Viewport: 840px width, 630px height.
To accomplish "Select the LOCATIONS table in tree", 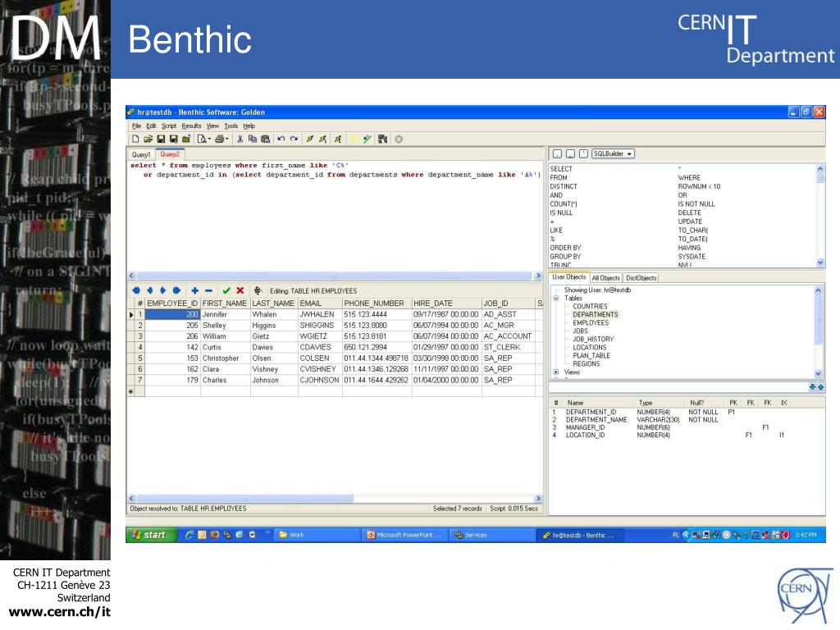I will click(589, 348).
